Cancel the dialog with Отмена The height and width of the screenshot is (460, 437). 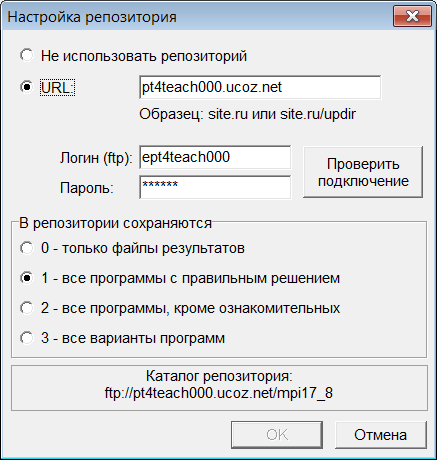click(x=381, y=435)
